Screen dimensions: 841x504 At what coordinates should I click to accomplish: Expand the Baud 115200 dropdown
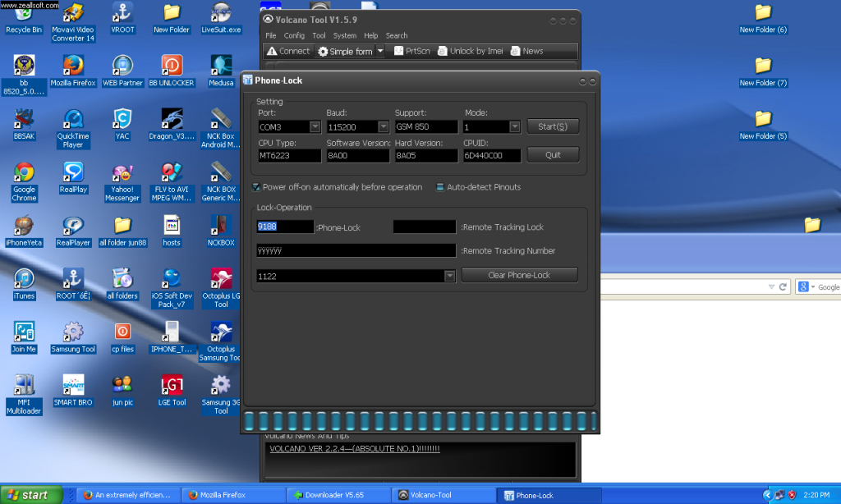(x=383, y=127)
